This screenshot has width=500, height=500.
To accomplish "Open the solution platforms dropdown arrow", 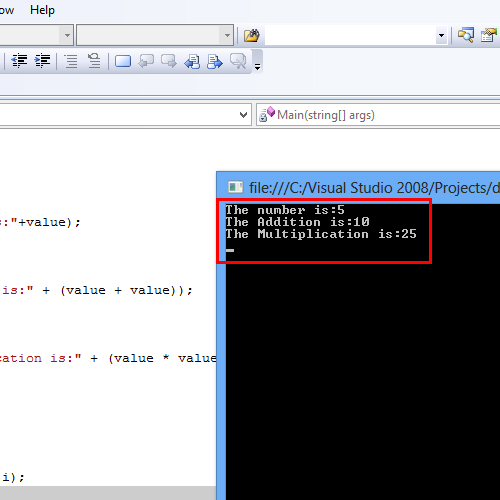I will 227,35.
